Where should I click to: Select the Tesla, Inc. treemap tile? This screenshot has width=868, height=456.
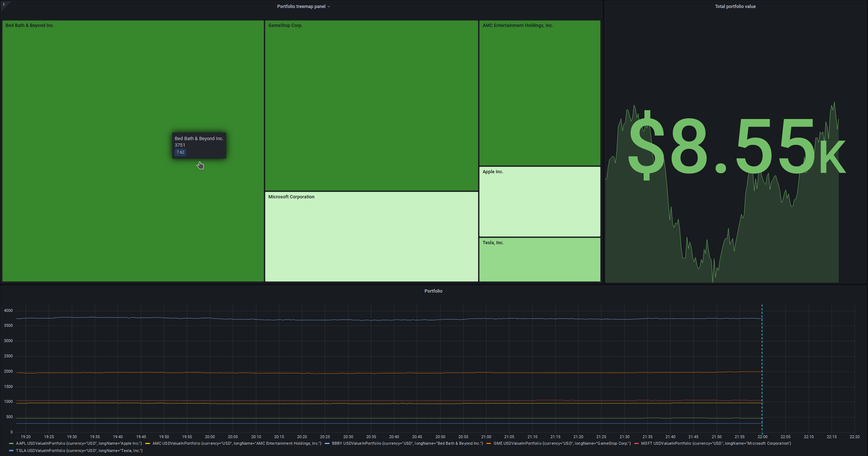pyautogui.click(x=539, y=259)
